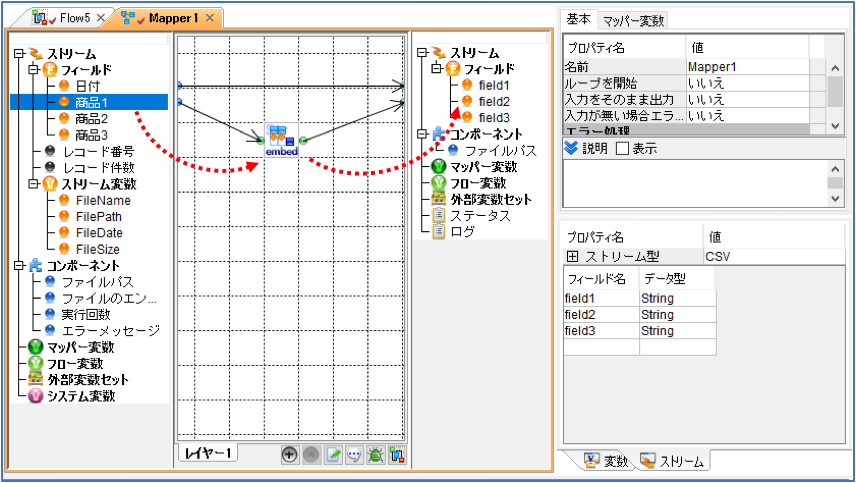Click the empty description text area
The image size is (856, 483).
pyautogui.click(x=695, y=183)
